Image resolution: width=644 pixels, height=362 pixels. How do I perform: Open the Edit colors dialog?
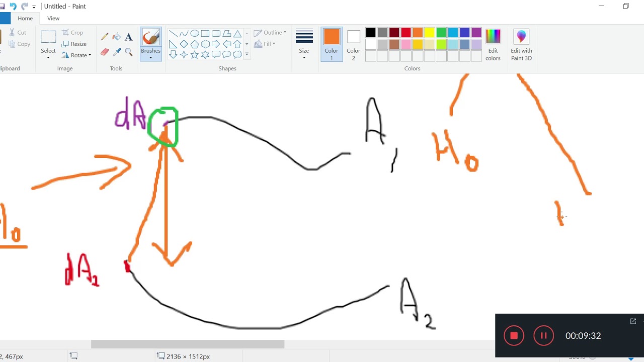[493, 44]
